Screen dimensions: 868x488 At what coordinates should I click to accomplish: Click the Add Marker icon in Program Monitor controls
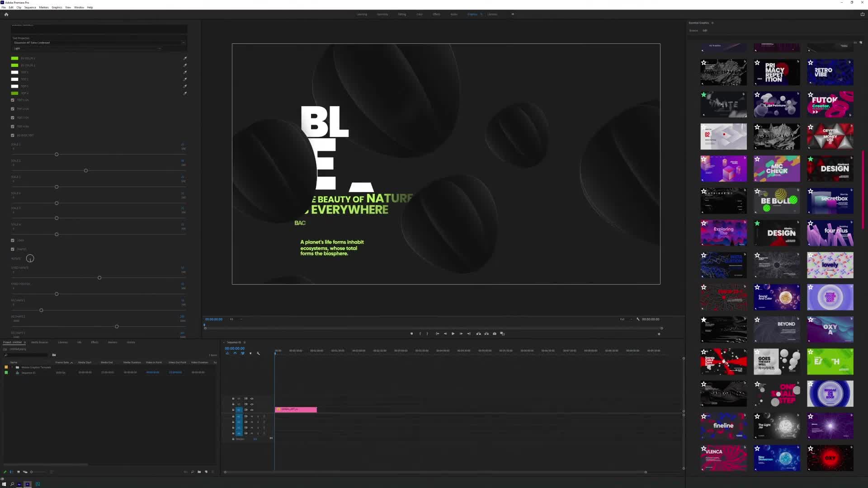[x=411, y=333]
